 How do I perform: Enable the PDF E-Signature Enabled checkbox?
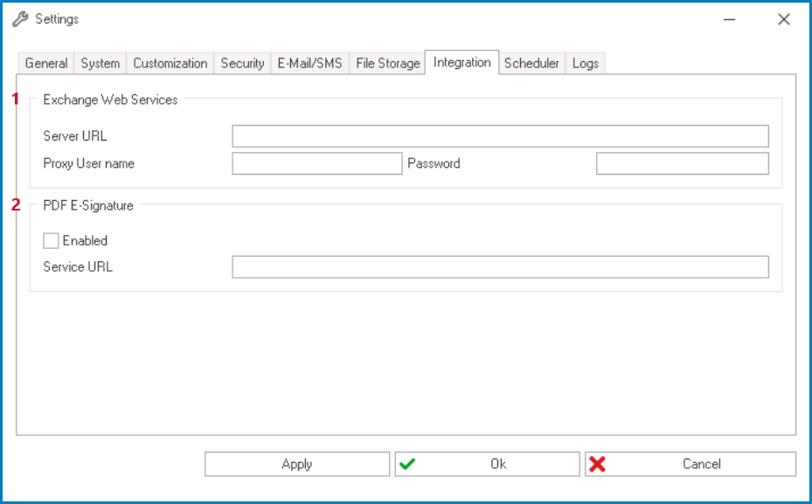click(50, 240)
